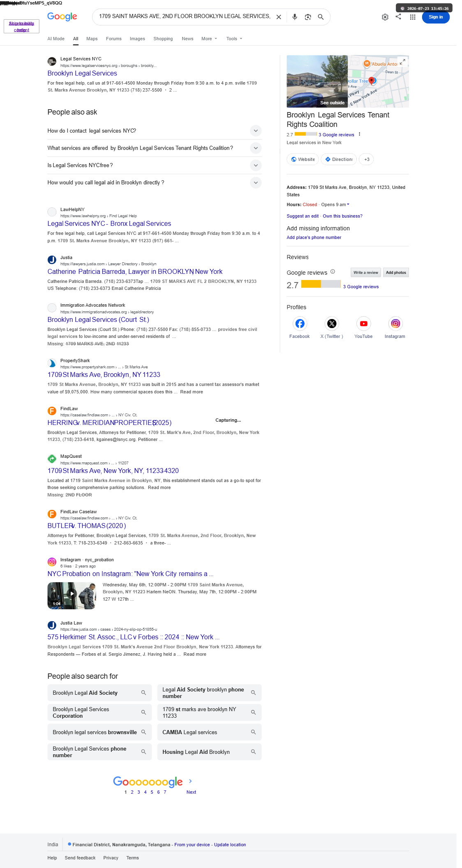462x868 pixels.
Task: Click the MapQuest result favicon
Action: [52, 459]
